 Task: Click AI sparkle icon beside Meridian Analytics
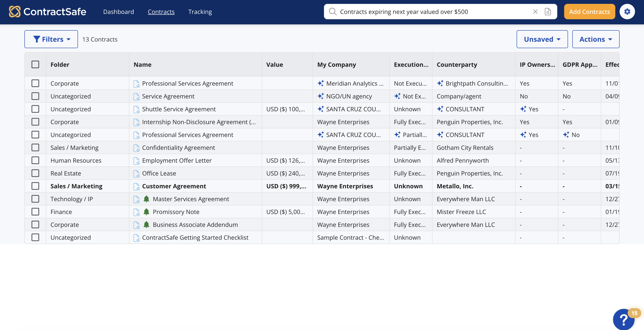click(x=321, y=83)
